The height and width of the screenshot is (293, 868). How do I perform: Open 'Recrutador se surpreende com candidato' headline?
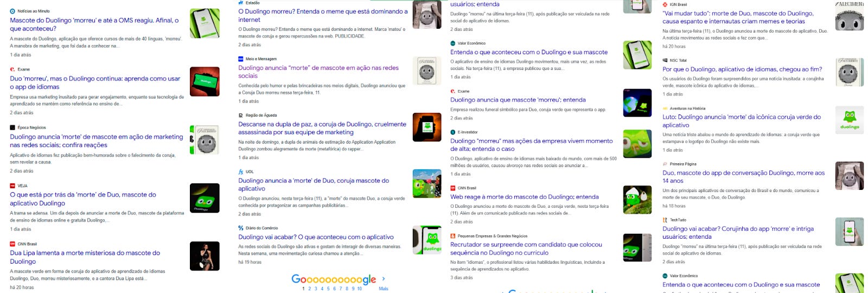pos(526,249)
